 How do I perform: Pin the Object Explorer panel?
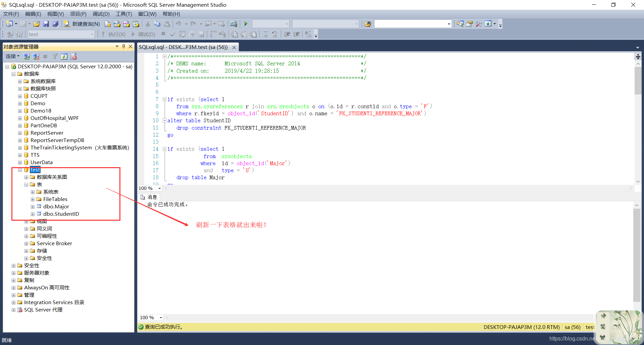[123, 47]
